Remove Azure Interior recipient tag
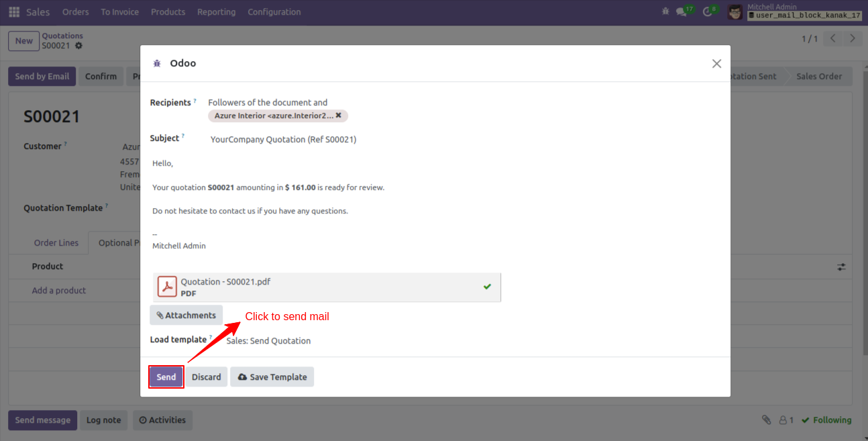Viewport: 868px width, 441px height. pos(339,115)
